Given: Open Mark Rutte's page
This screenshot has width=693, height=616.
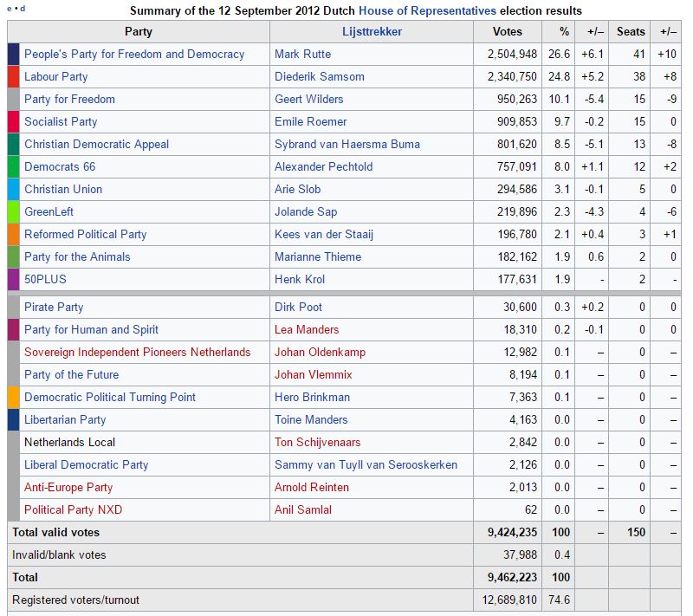Looking at the screenshot, I should (302, 55).
